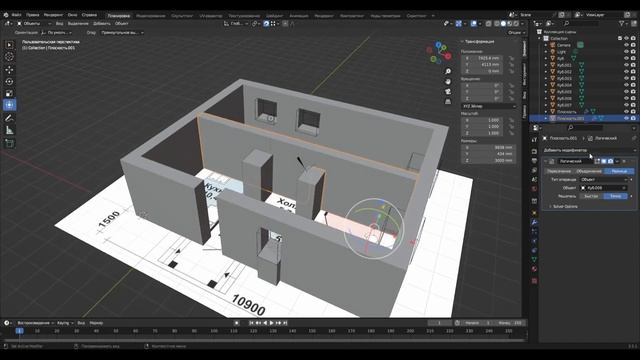This screenshot has height=360, width=640.
Task: Toggle camera view icon in viewport
Action: tap(448, 91)
